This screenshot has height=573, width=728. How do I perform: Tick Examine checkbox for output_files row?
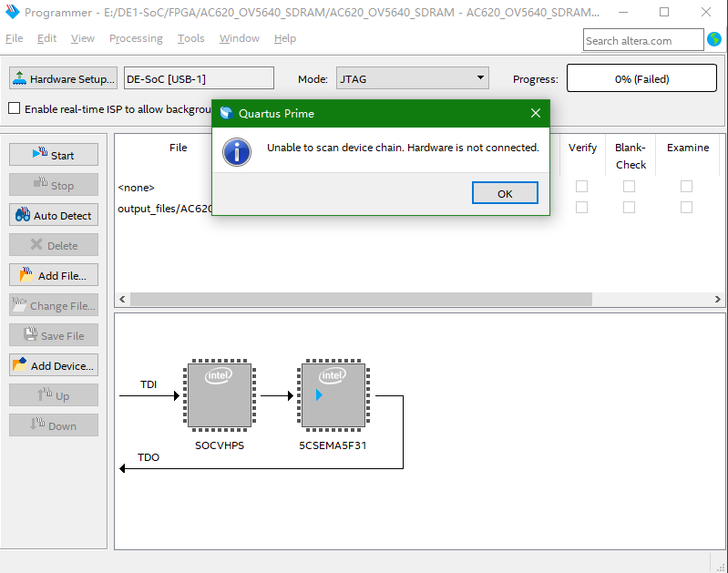coord(686,207)
